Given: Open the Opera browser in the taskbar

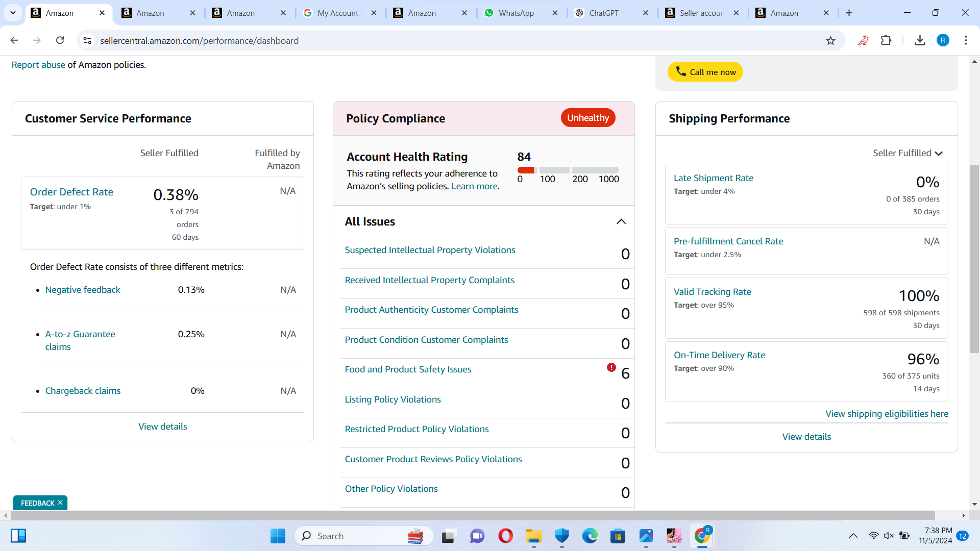Looking at the screenshot, I should coord(505,536).
